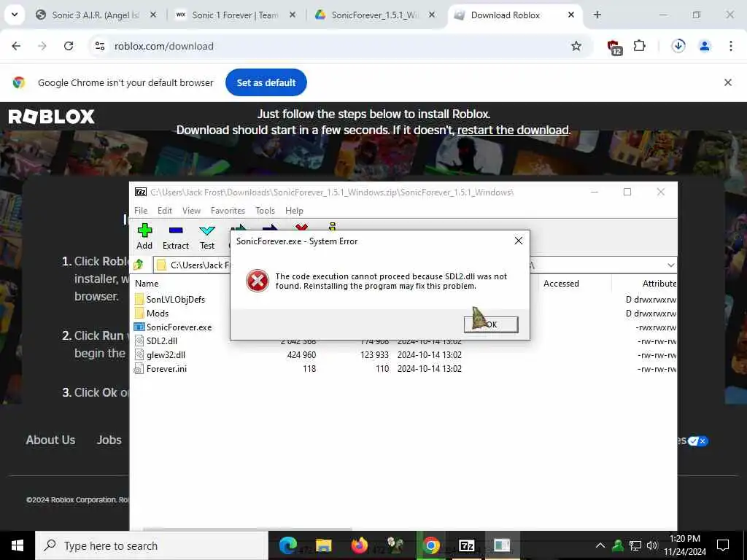The height and width of the screenshot is (560, 747).
Task: Click the taskbar search box
Action: point(152,545)
